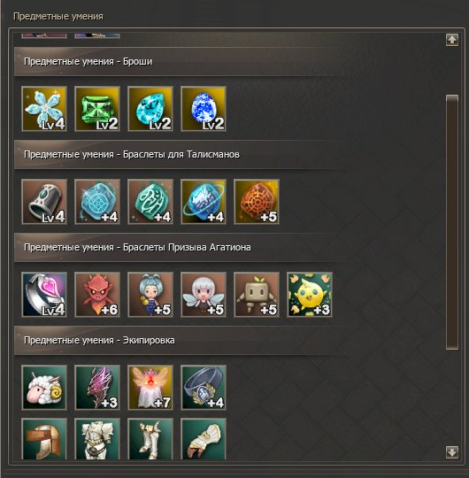Click the orange web-pattern talisman +5
This screenshot has width=469, height=478.
pos(257,202)
